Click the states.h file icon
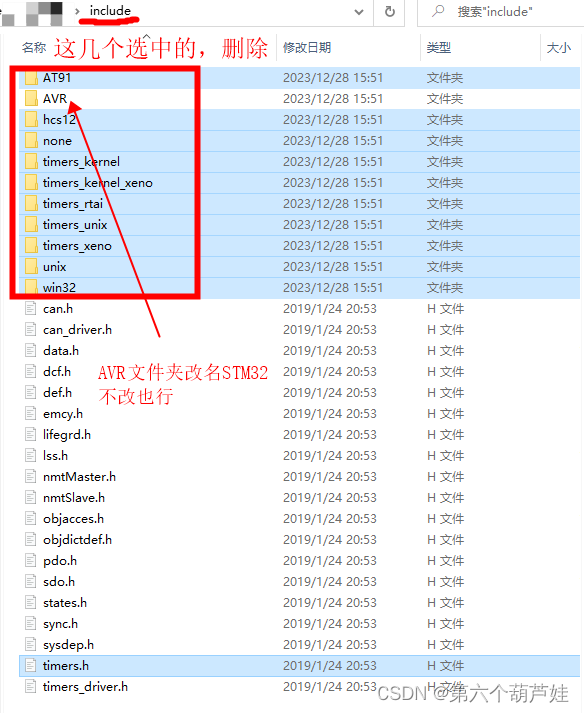Image resolution: width=584 pixels, height=713 pixels. (30, 603)
